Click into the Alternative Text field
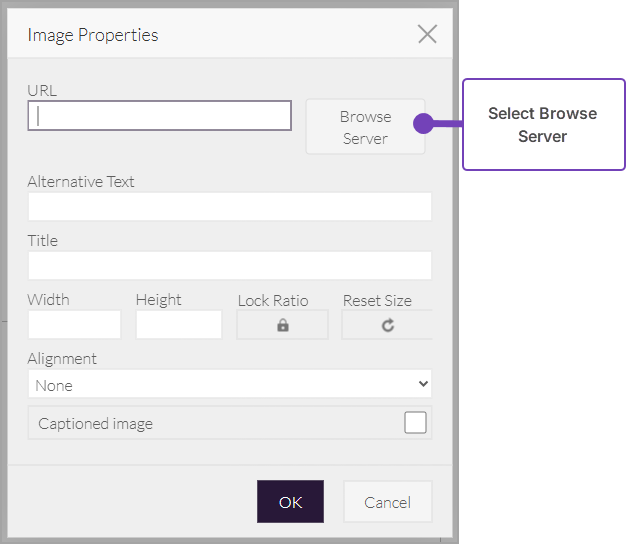Image resolution: width=628 pixels, height=544 pixels. point(229,207)
